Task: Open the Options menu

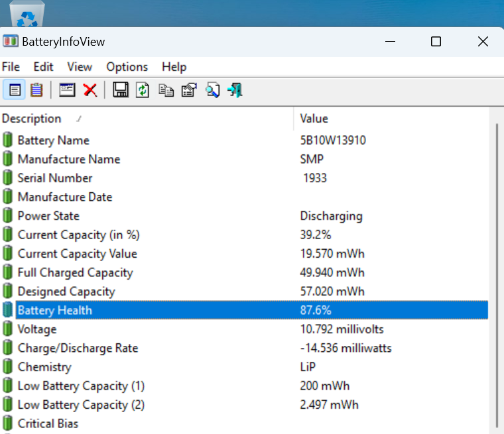Action: point(127,67)
